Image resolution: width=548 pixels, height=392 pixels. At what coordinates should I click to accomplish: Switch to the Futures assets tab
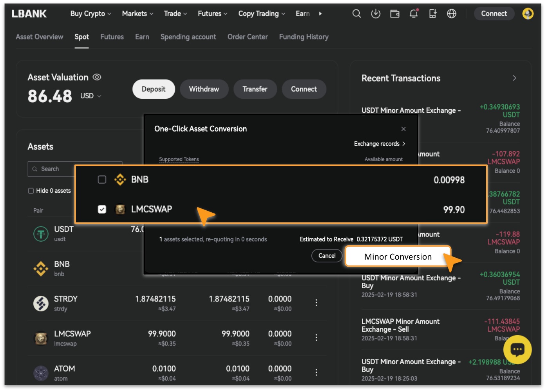(x=112, y=37)
